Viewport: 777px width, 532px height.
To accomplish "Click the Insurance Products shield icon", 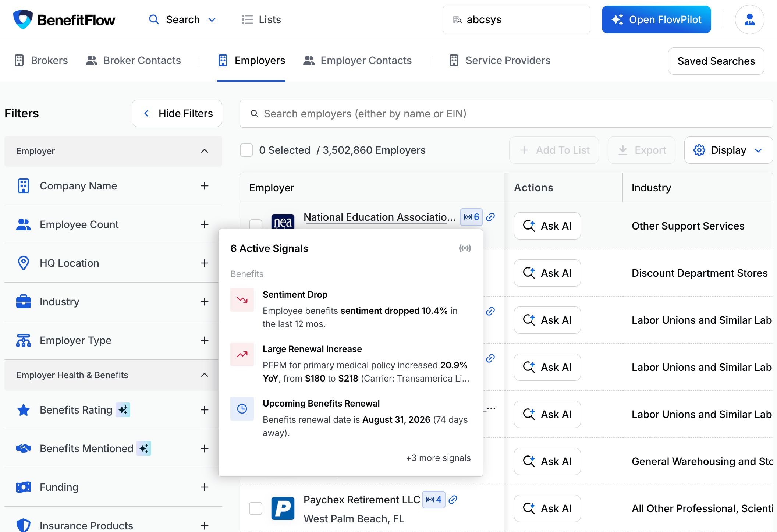I will [x=24, y=525].
